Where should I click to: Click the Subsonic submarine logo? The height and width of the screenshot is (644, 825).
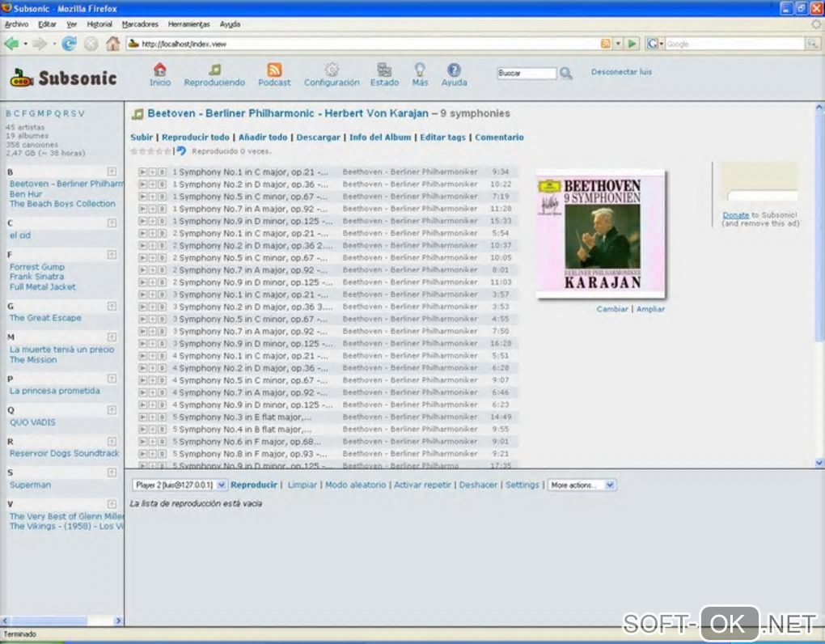[22, 78]
